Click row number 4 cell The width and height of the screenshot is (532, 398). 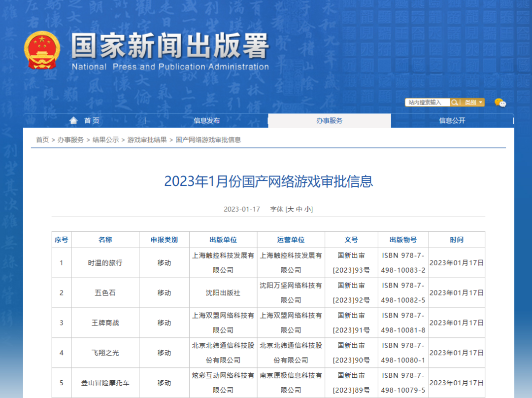point(62,353)
